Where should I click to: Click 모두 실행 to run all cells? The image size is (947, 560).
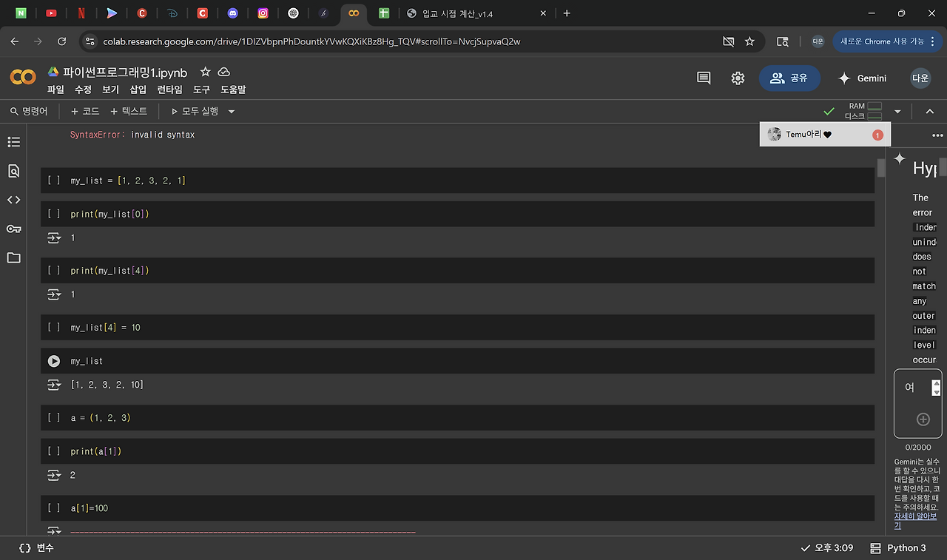195,112
